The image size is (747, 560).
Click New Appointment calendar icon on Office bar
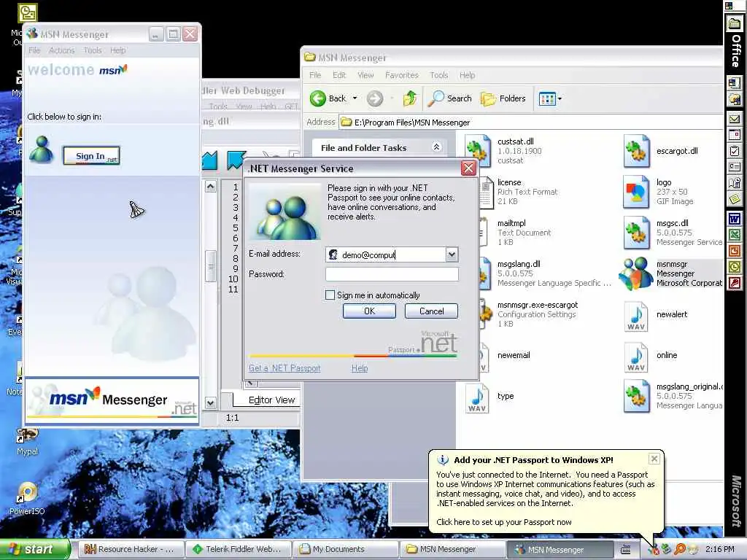pyautogui.click(x=734, y=135)
